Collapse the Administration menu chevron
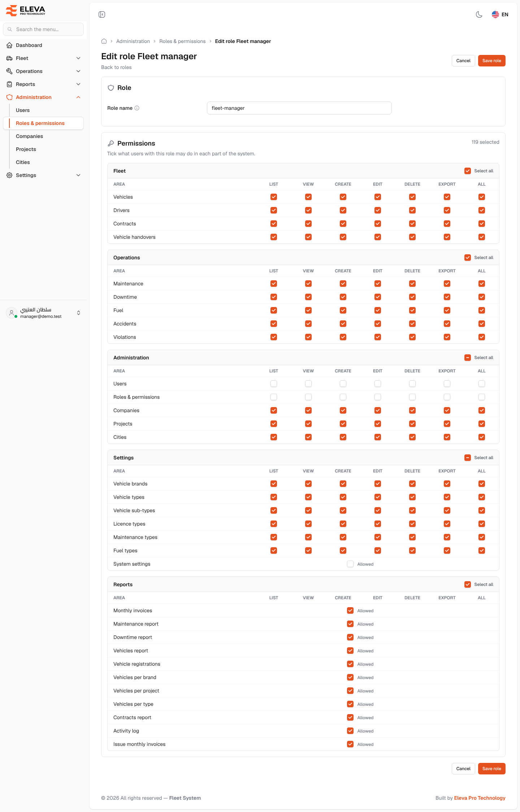Image resolution: width=520 pixels, height=812 pixels. pos(78,97)
